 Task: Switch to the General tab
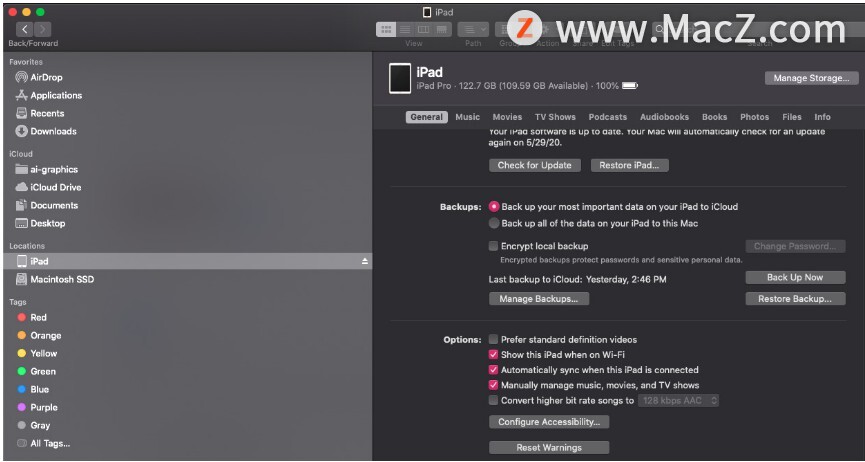click(426, 117)
